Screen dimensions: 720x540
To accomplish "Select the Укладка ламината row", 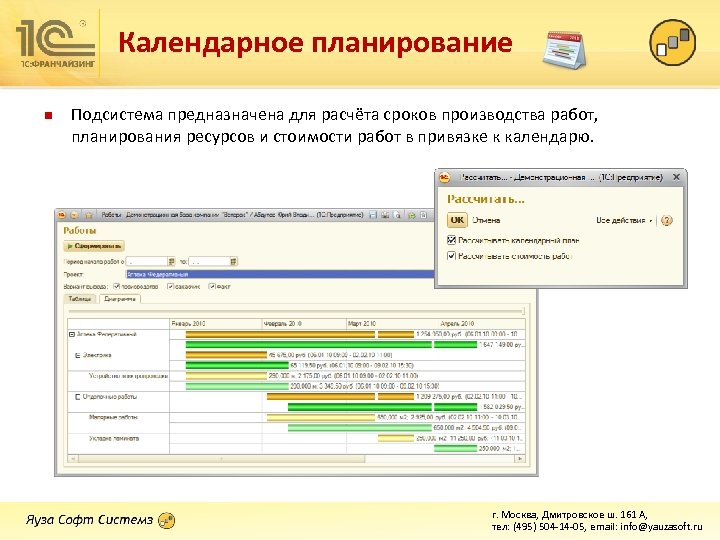I will coord(118,444).
